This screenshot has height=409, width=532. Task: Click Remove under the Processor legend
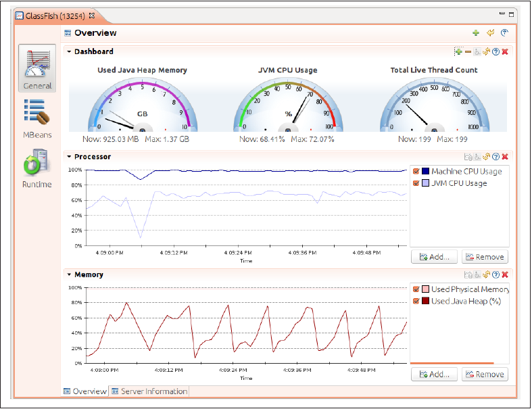point(485,257)
